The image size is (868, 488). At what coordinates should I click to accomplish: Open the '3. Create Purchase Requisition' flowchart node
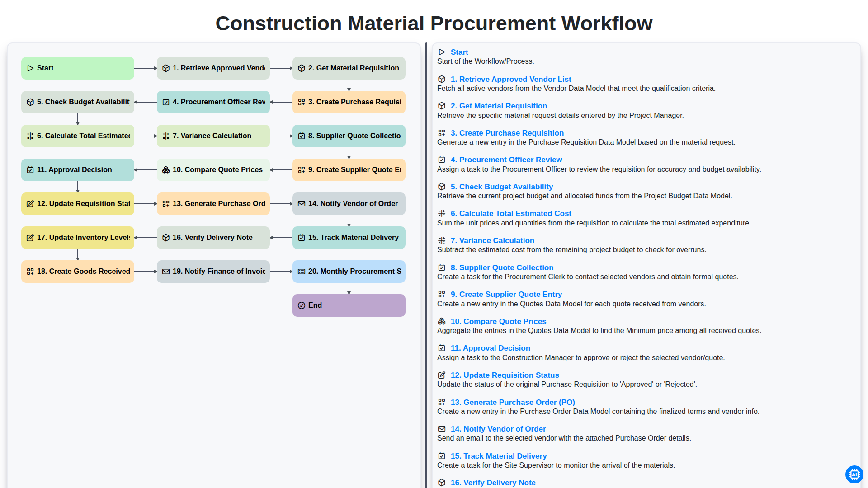(349, 102)
